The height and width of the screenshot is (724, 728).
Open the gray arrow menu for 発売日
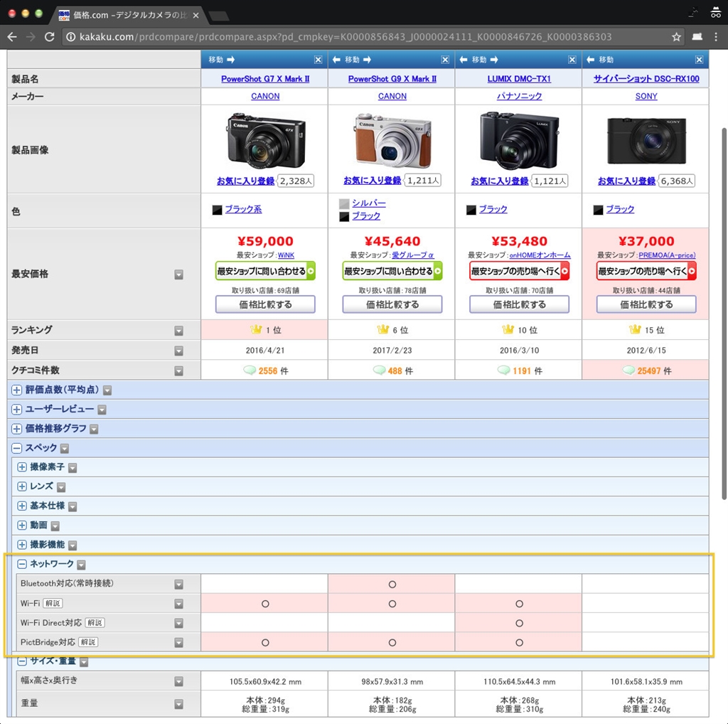click(x=178, y=351)
